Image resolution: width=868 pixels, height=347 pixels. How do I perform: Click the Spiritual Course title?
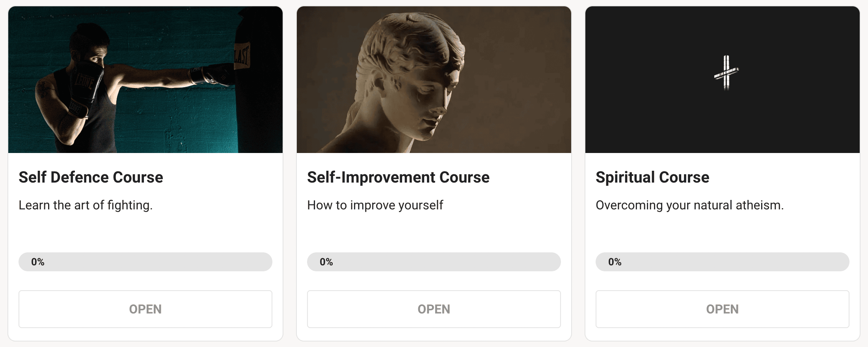652,177
